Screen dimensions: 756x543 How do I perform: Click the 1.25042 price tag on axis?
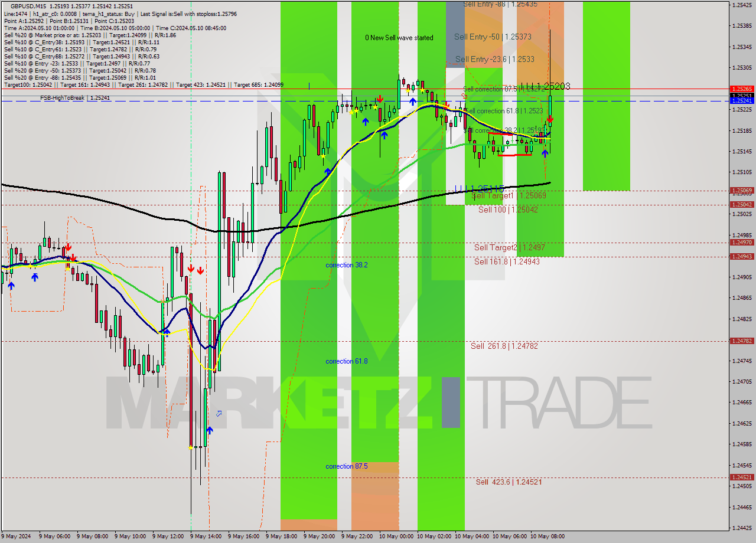742,205
